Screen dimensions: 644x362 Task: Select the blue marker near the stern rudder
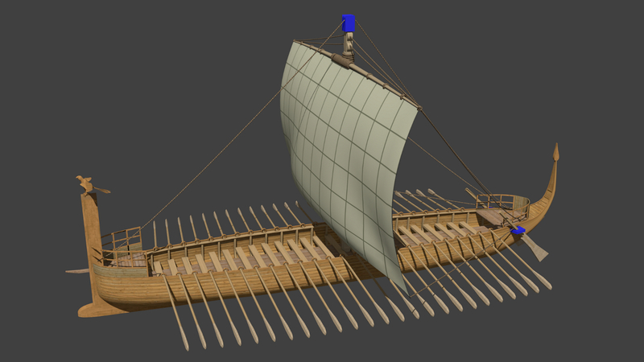518,230
